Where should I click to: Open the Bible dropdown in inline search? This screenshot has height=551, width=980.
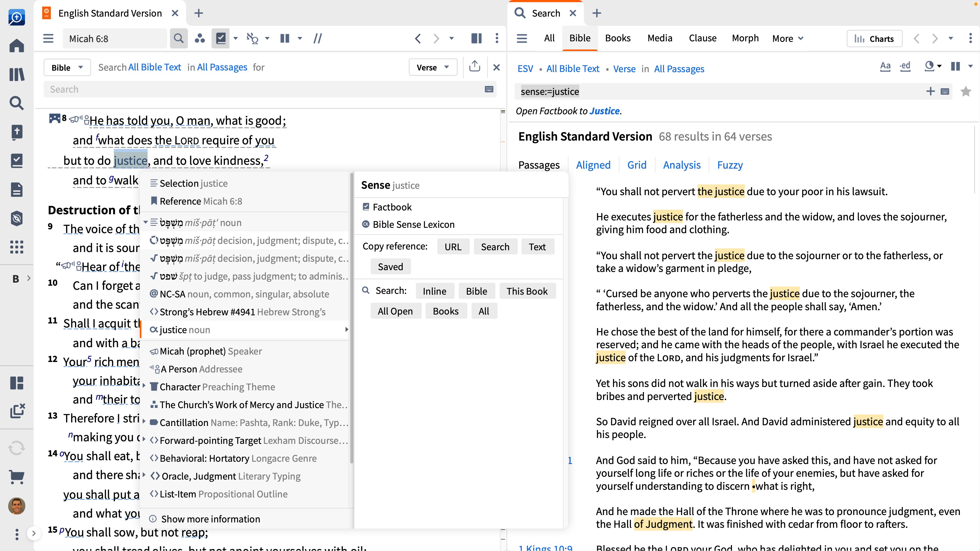tap(67, 67)
